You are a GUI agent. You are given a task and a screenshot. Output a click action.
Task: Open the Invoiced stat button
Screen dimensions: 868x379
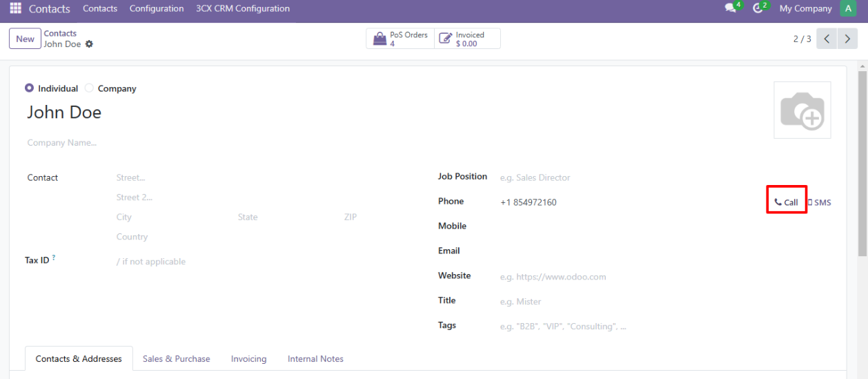coord(467,39)
